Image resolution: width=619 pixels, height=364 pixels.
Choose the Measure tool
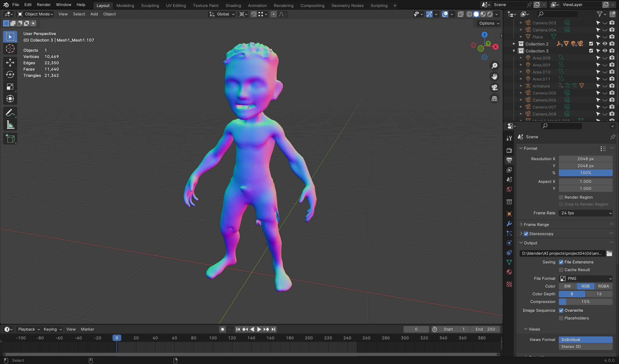10,125
